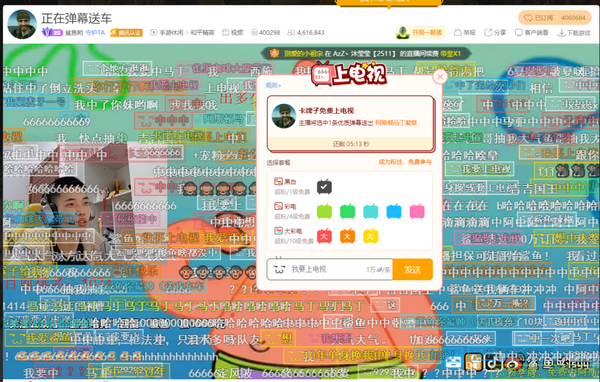Choose the pink TV option
This screenshot has height=382, width=600.
click(x=417, y=211)
